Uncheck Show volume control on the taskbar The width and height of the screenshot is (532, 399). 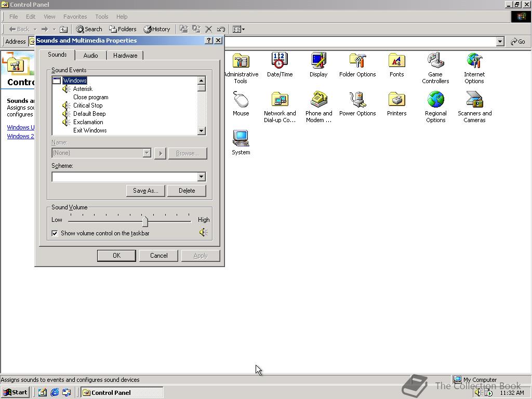pos(55,233)
